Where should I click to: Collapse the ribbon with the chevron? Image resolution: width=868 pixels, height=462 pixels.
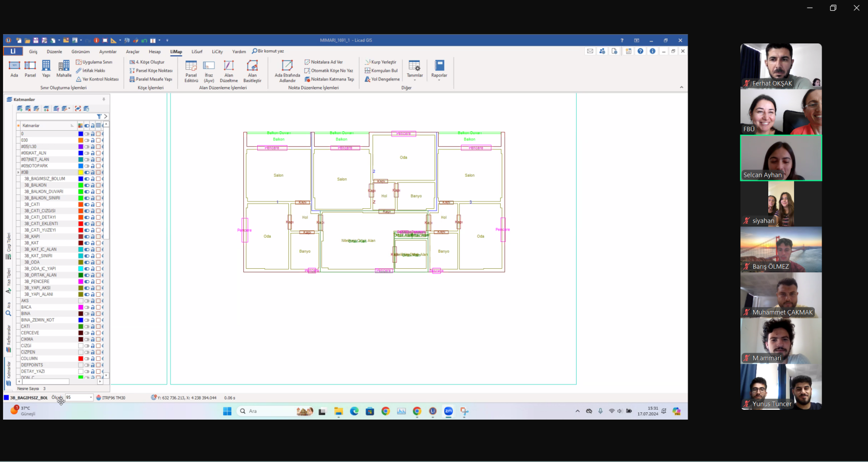681,87
